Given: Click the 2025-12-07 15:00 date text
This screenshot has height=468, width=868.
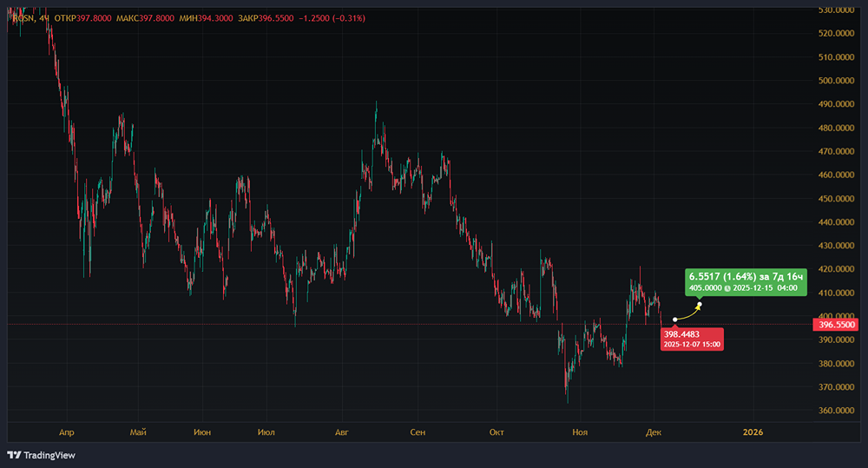Looking at the screenshot, I should tap(692, 345).
